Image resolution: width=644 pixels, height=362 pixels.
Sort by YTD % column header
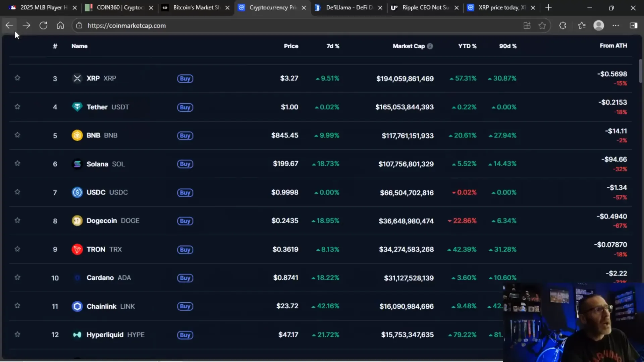(x=467, y=46)
